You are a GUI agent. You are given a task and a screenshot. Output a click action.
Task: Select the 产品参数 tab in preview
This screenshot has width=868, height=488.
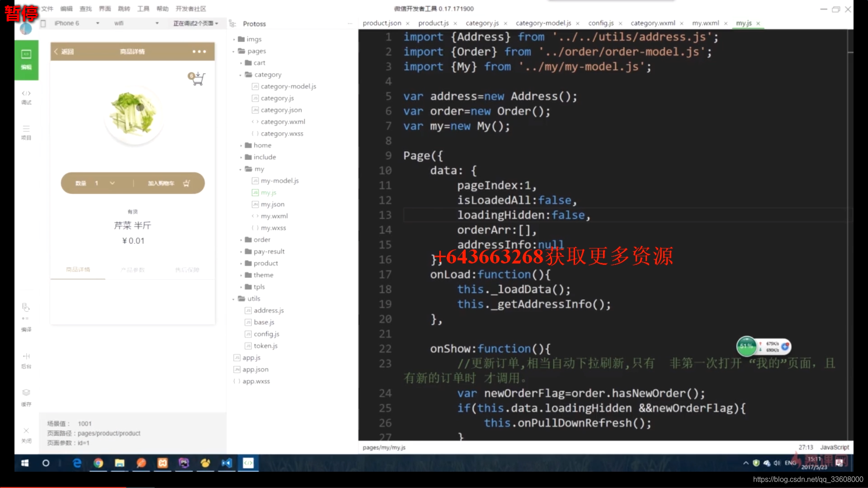132,269
